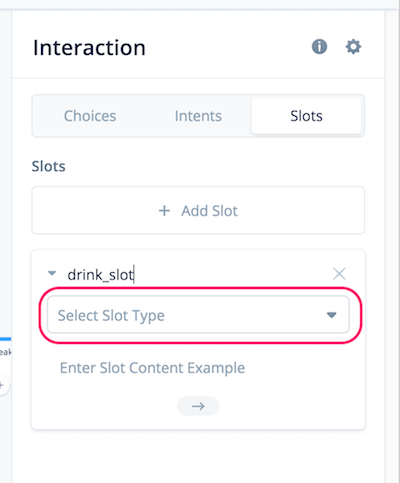Collapse the drink_slot entry triangle
Viewport: 400px width, 483px height.
click(52, 274)
